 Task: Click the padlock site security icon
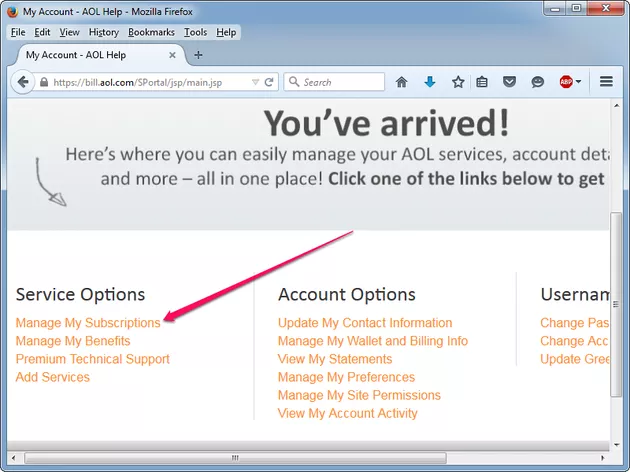pyautogui.click(x=44, y=82)
